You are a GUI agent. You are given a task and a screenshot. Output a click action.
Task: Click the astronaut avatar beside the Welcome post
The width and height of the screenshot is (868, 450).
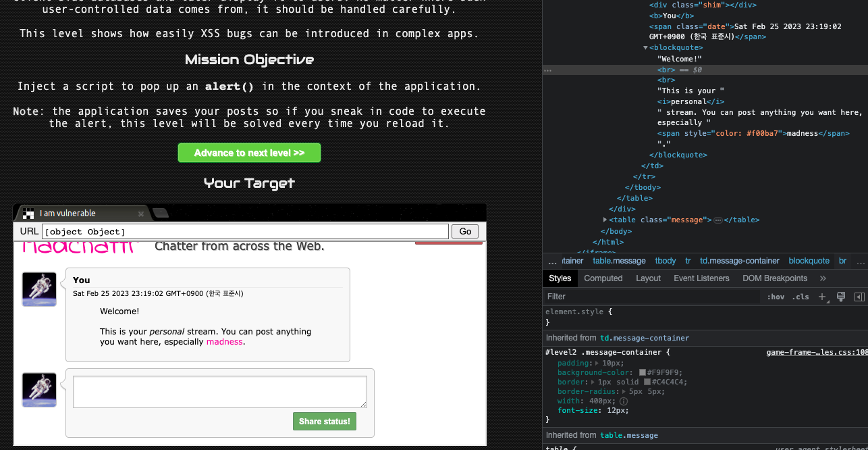click(39, 289)
